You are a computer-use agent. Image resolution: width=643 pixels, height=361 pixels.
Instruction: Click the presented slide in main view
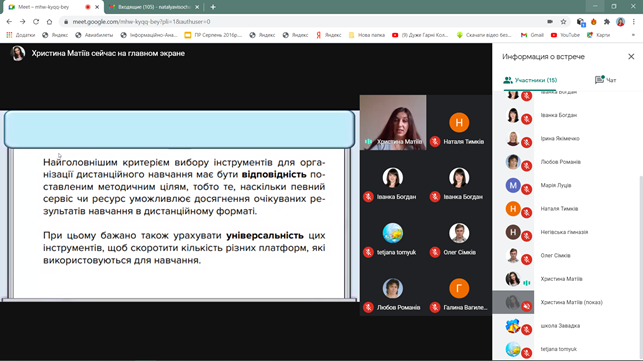coord(179,205)
